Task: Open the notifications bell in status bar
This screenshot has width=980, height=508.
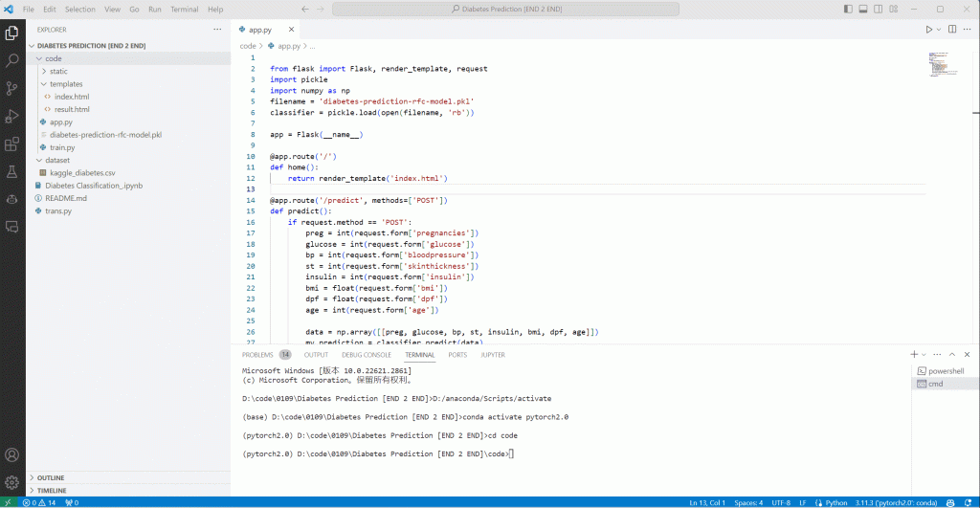Action: coord(969,502)
